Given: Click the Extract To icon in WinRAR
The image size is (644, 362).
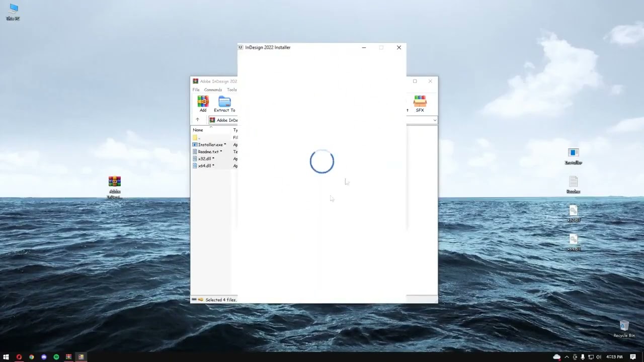Looking at the screenshot, I should (224, 104).
